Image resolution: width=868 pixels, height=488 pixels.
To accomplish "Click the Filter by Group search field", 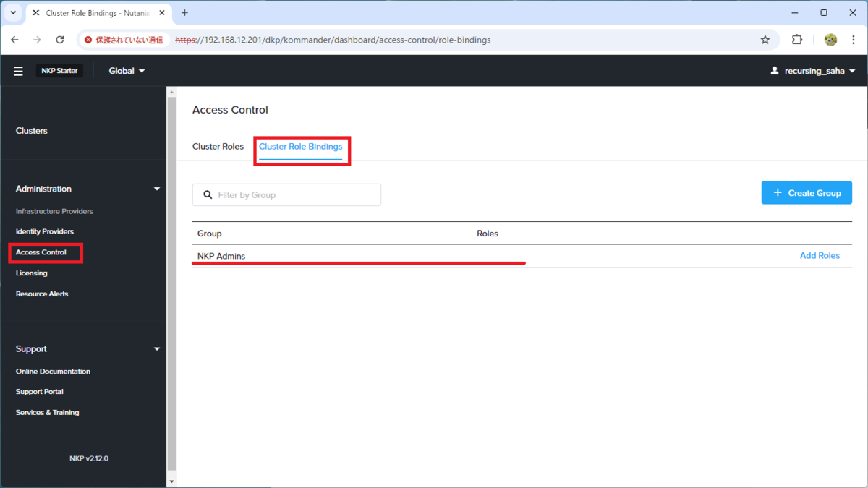I will pos(286,194).
